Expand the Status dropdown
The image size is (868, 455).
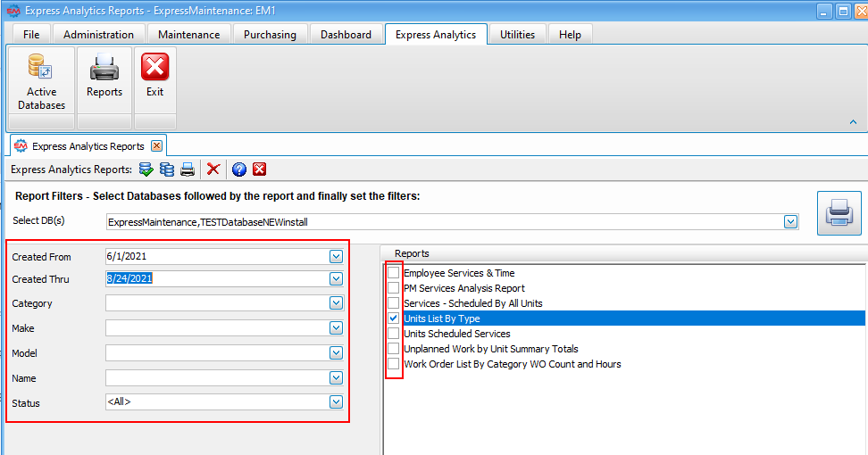(x=336, y=402)
